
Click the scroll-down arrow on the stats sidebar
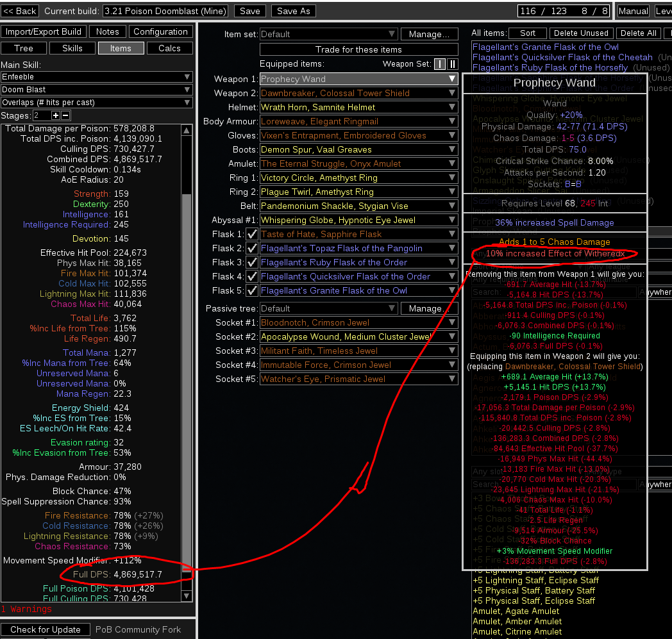pyautogui.click(x=187, y=595)
